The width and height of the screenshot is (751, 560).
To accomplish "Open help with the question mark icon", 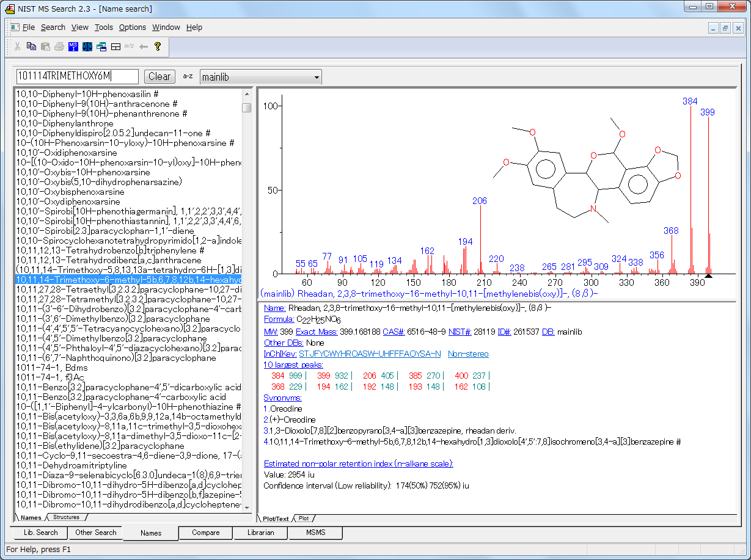I will pyautogui.click(x=158, y=46).
